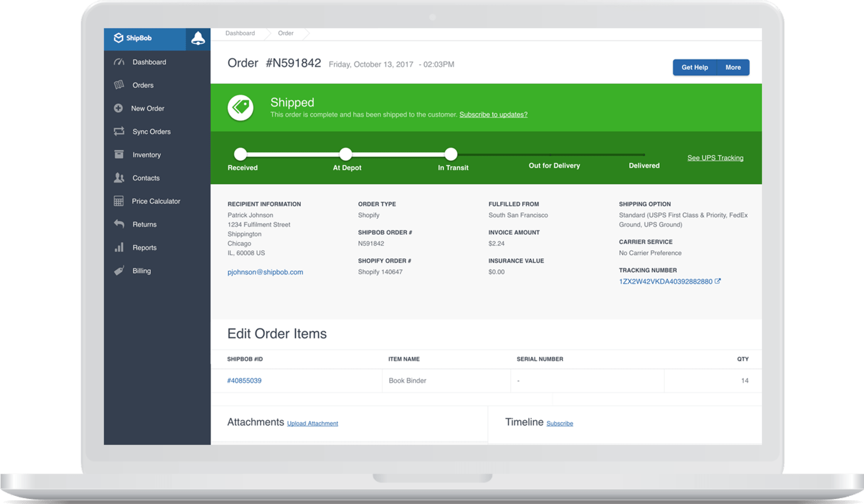
Task: Open item #40855039 link
Action: (244, 381)
